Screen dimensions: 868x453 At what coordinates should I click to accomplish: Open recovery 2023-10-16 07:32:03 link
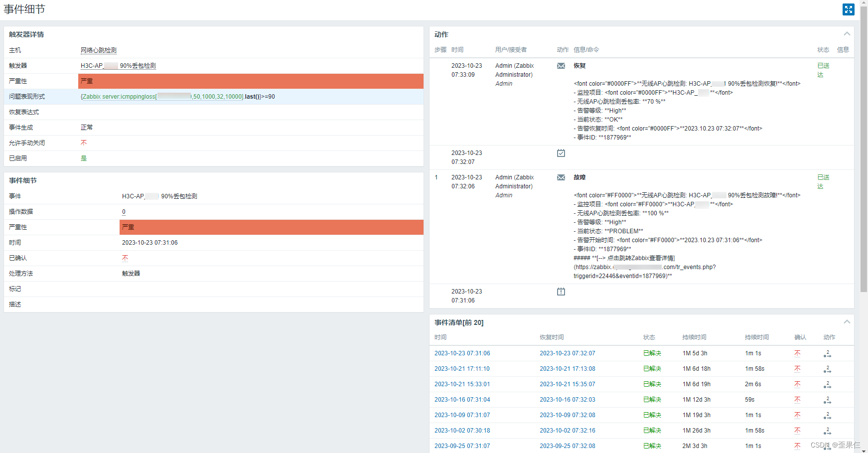point(567,400)
